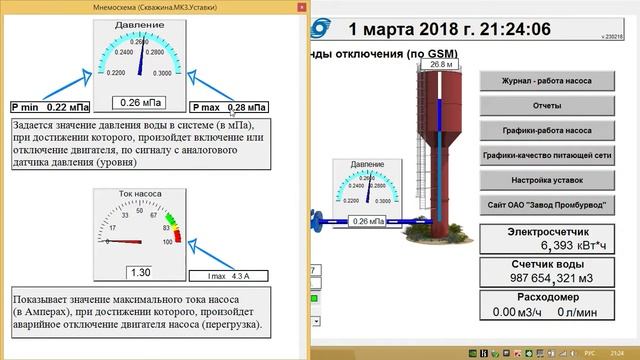Open the 'Журнал - работа насоса' button
This screenshot has width=640, height=360.
pos(547,81)
